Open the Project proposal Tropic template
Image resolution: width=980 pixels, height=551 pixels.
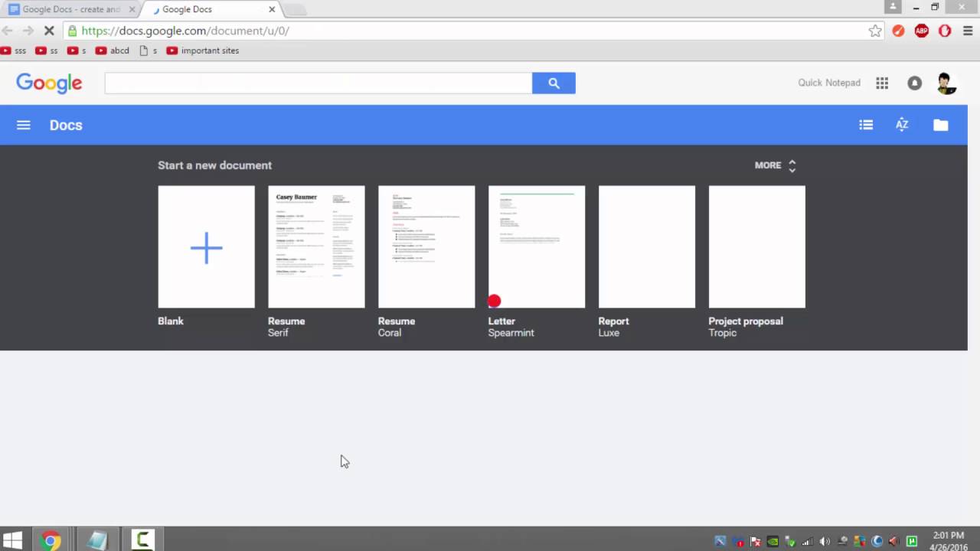tap(756, 247)
